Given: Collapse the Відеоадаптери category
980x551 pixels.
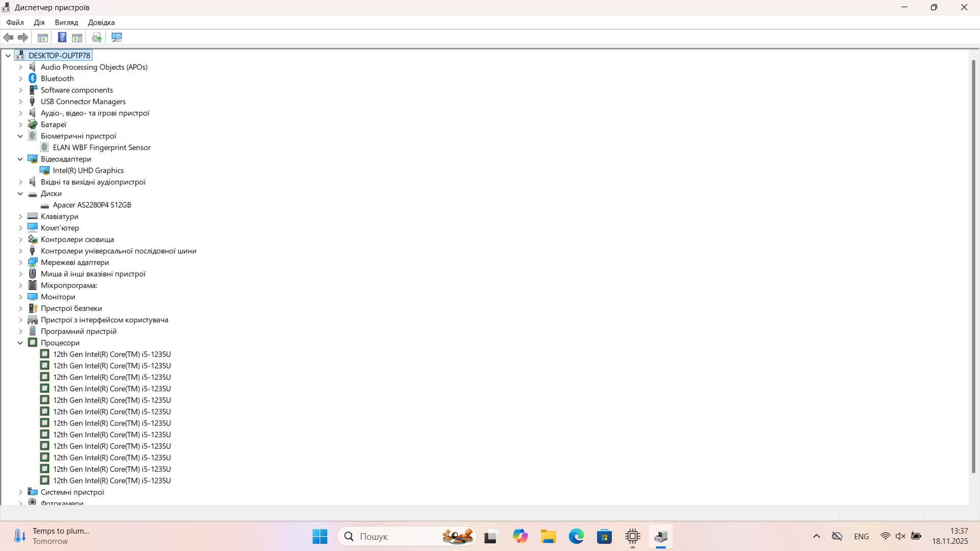Looking at the screenshot, I should click(x=20, y=159).
